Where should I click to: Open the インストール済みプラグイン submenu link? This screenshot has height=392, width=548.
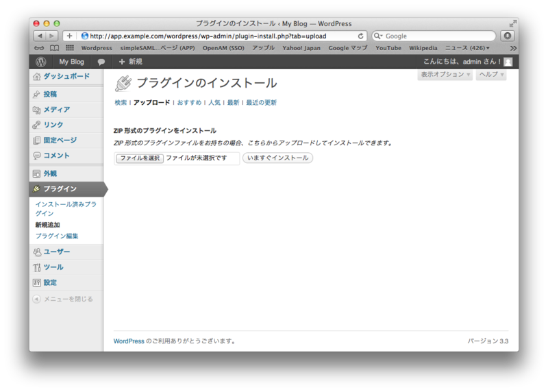point(66,209)
